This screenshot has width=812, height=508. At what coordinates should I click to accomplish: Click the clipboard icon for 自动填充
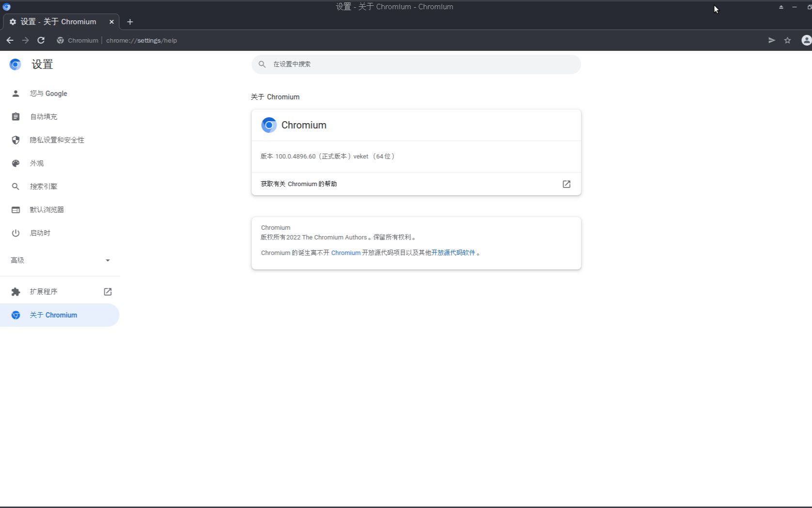(x=16, y=117)
